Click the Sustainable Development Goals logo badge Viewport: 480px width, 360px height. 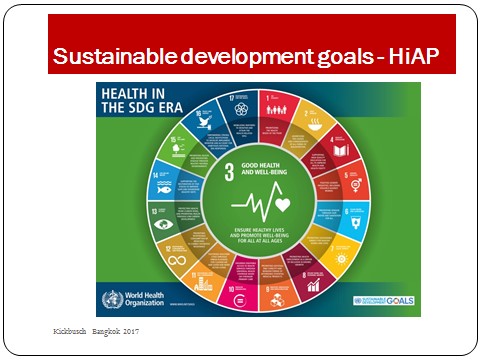[384, 300]
